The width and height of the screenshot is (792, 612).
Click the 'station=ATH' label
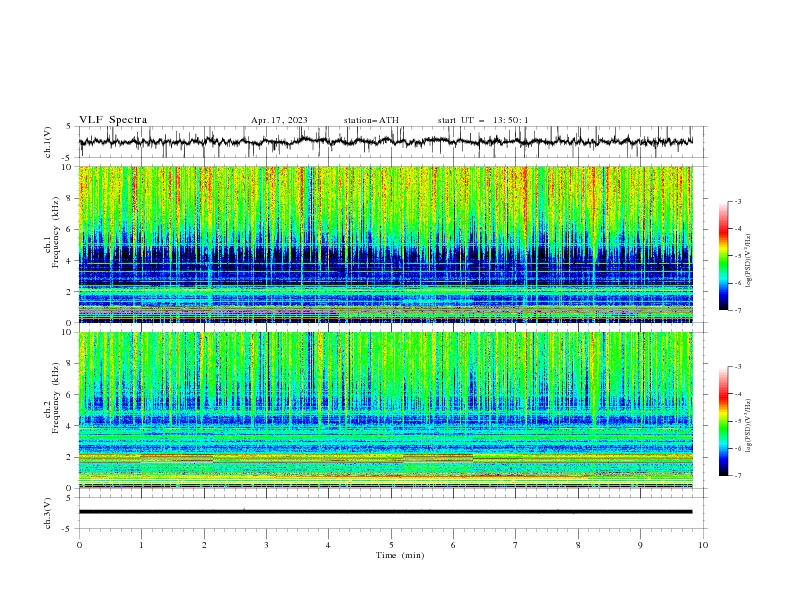point(371,120)
